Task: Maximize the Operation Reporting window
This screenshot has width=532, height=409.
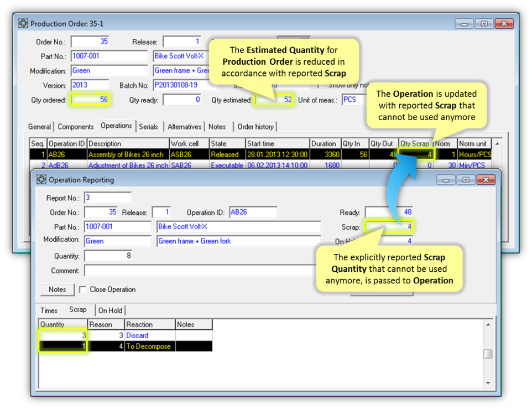Action: click(466, 180)
